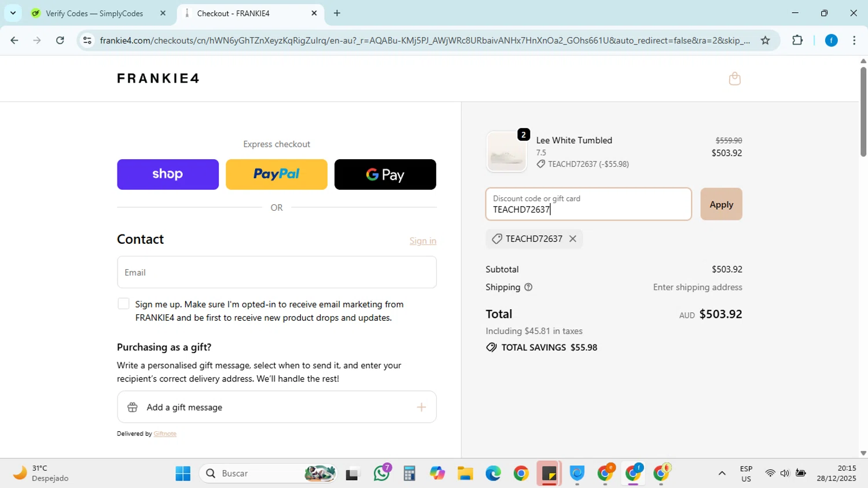Open weather widget showing 31°C
Image resolution: width=868 pixels, height=488 pixels.
pyautogui.click(x=41, y=474)
